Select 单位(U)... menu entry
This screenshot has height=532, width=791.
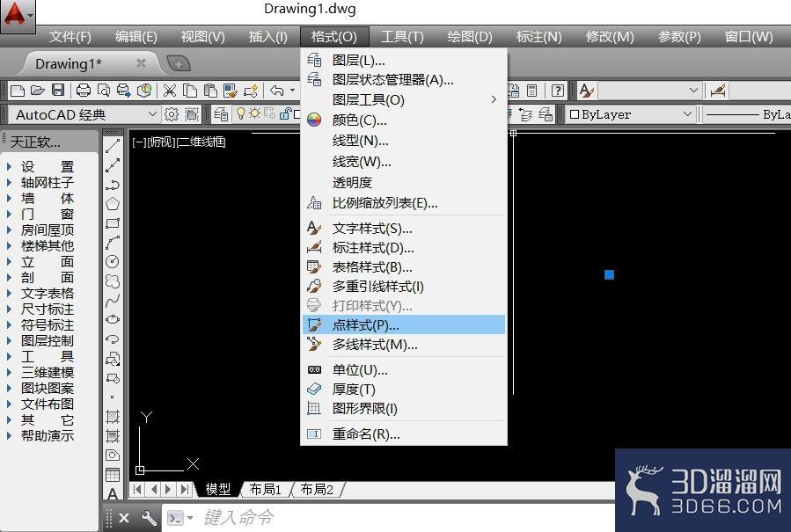(404, 370)
